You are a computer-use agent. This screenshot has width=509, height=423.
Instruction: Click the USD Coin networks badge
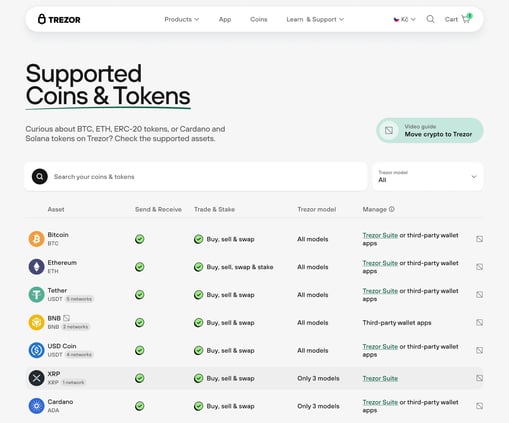79,355
